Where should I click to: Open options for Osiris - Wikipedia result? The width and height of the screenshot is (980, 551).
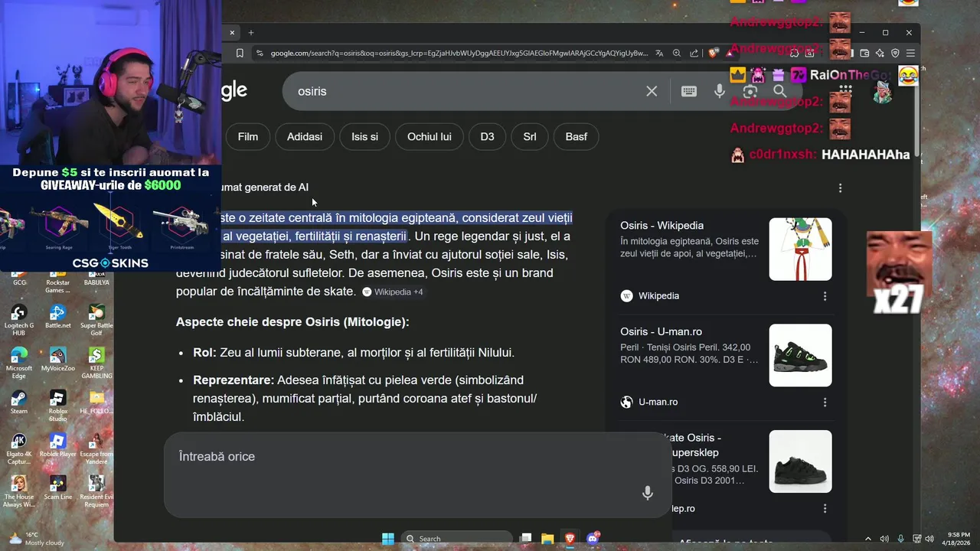(825, 296)
